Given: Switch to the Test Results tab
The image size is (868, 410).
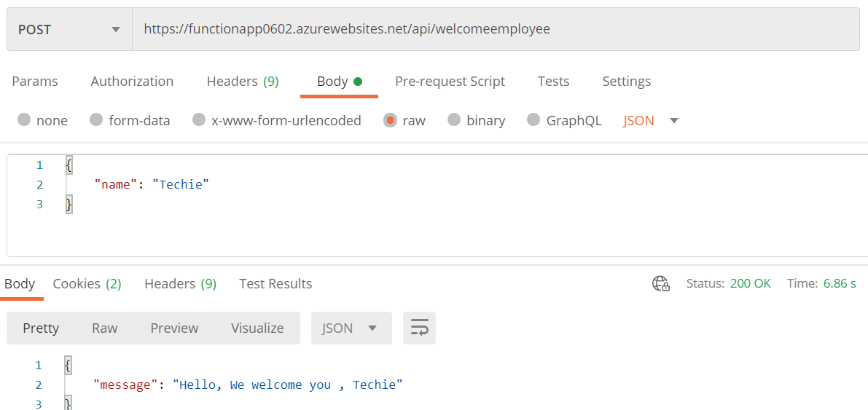Looking at the screenshot, I should [x=275, y=284].
